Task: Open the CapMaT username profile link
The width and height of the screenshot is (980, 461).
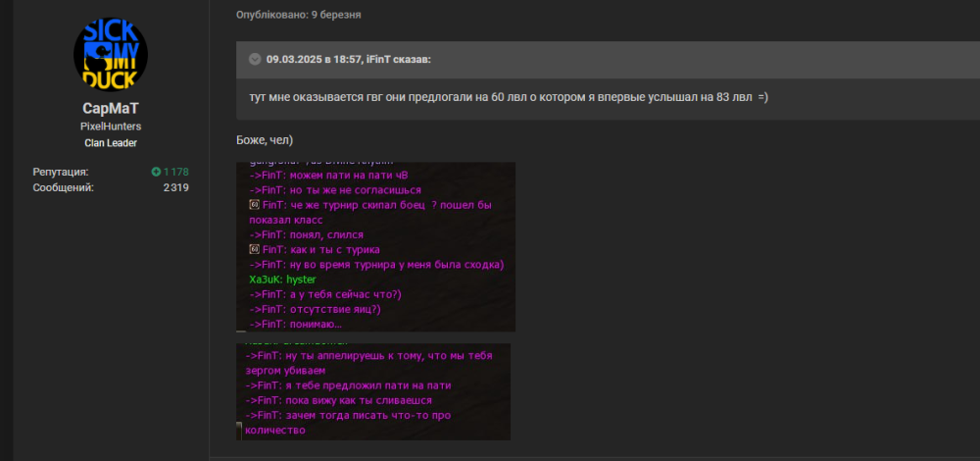Action: [111, 108]
